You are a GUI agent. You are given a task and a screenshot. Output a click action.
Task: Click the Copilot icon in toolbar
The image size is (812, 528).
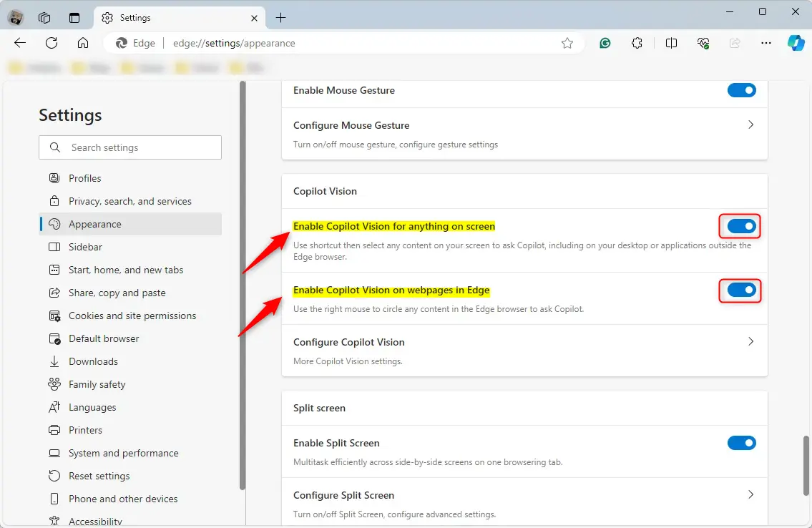[796, 43]
